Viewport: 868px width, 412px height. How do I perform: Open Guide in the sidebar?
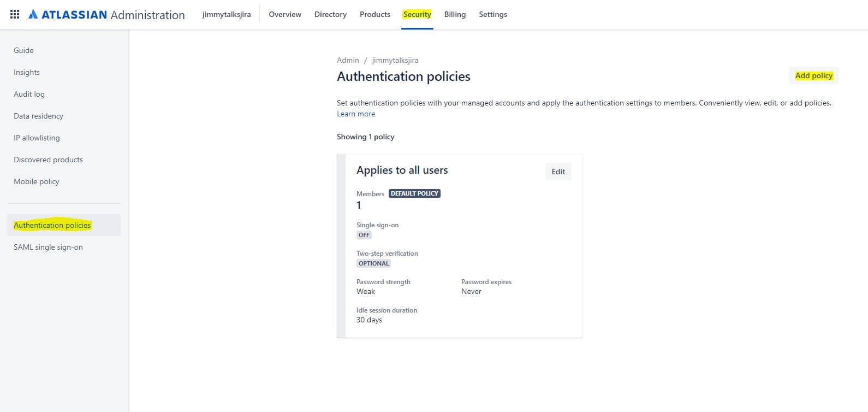tap(64, 50)
